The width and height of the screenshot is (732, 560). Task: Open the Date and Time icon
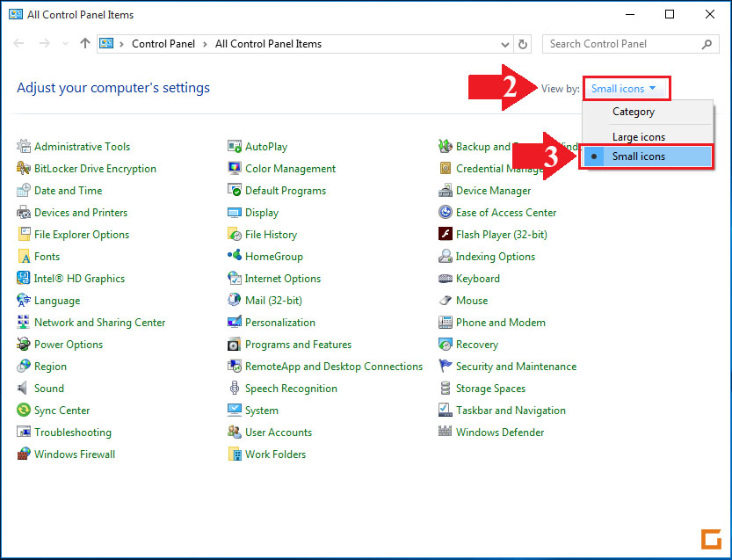click(24, 190)
